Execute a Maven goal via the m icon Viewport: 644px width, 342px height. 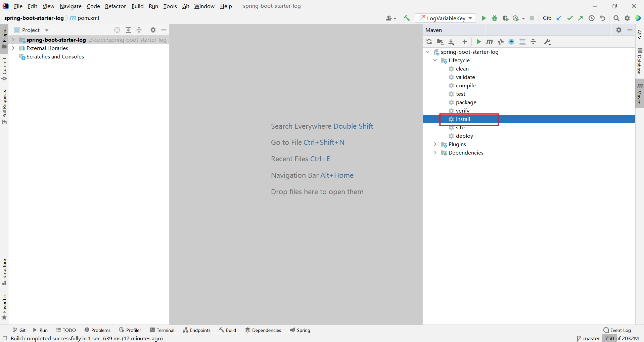pyautogui.click(x=489, y=42)
